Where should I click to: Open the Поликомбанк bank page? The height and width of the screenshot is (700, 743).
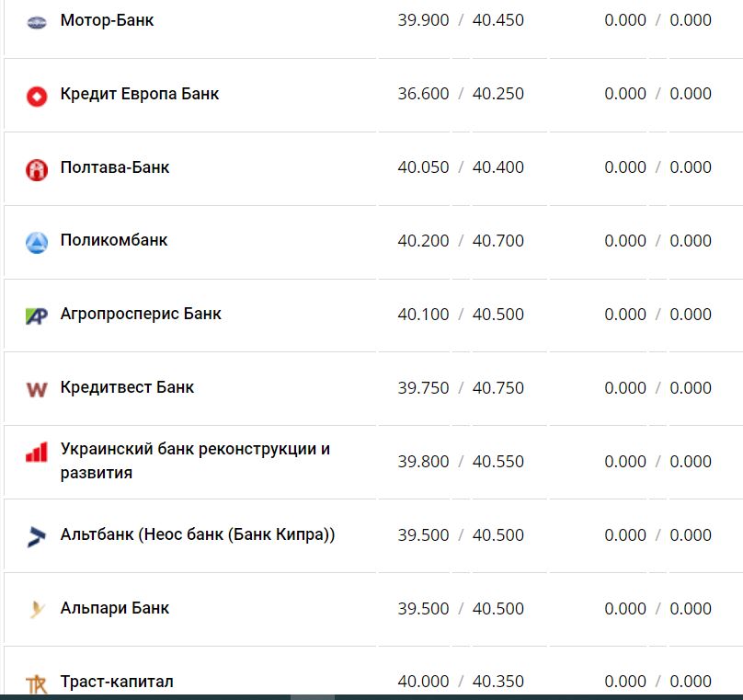[113, 241]
